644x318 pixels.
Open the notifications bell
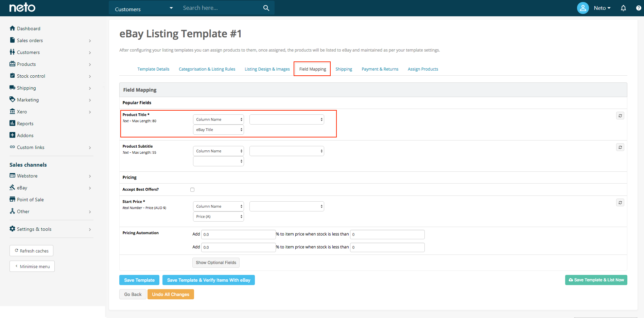coord(623,8)
